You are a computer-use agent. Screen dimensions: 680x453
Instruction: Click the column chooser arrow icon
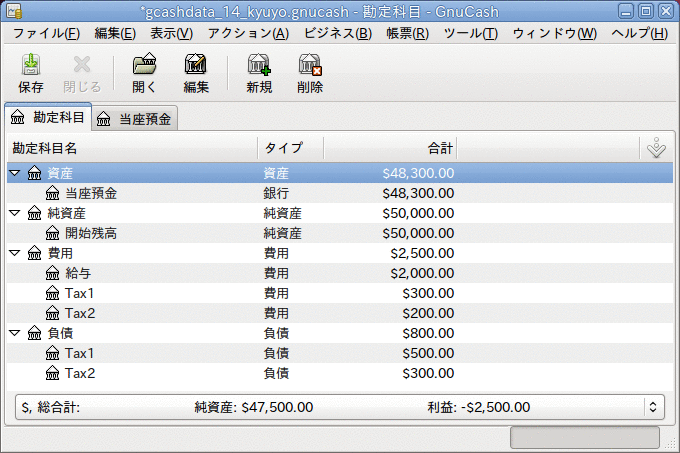point(656,148)
